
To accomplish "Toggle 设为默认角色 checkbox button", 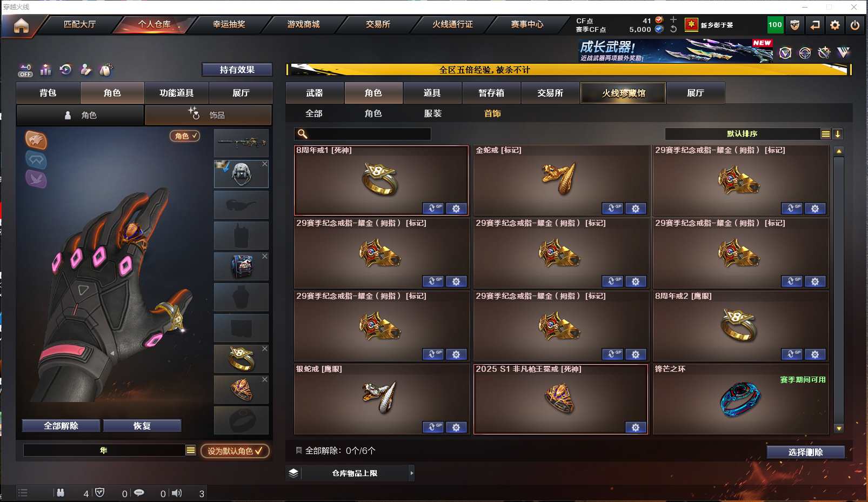I will click(235, 451).
